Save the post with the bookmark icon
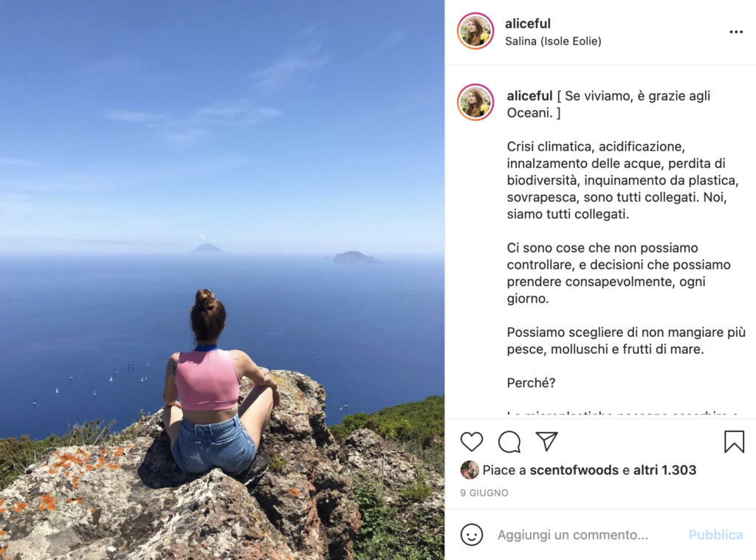 coord(734,441)
